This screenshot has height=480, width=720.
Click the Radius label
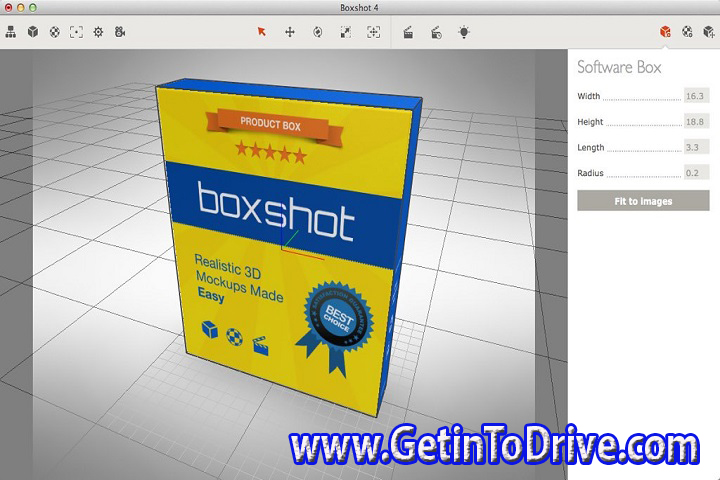[591, 173]
